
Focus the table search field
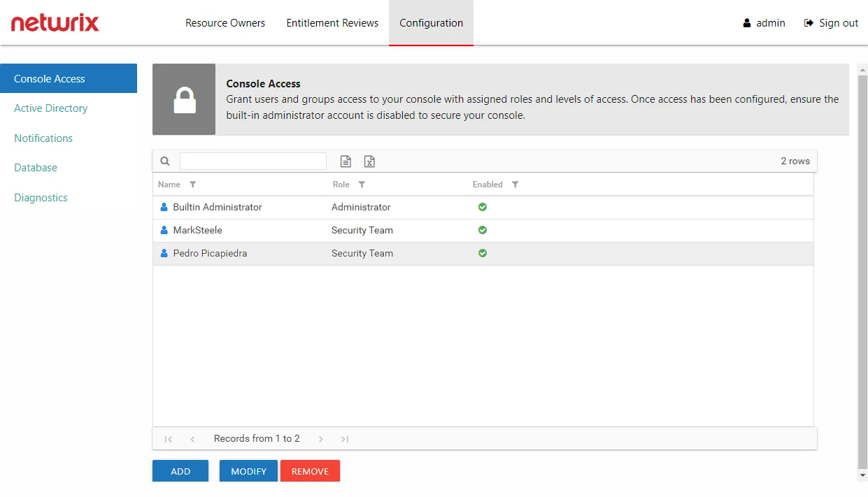pos(253,161)
